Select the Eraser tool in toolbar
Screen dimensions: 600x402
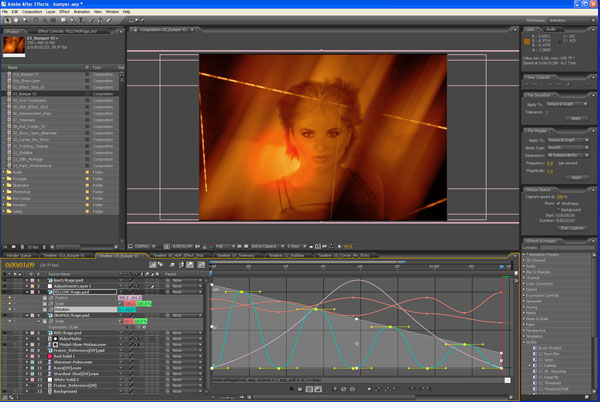(x=109, y=20)
